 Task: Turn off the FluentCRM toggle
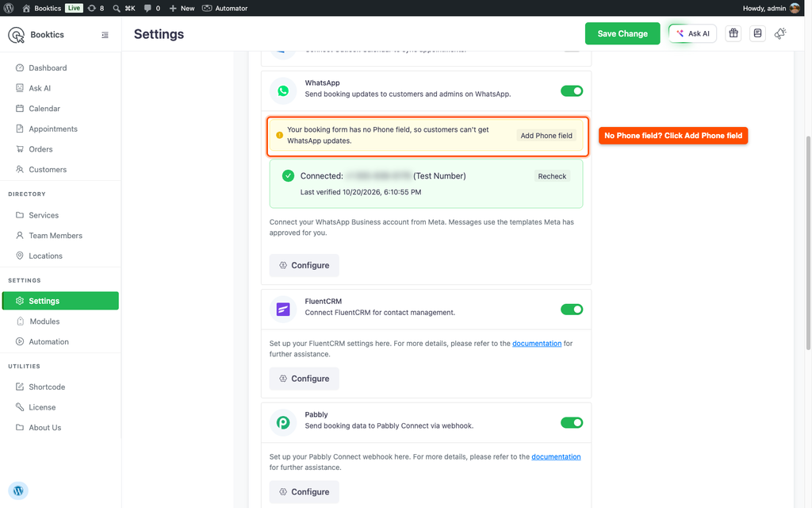pos(572,310)
